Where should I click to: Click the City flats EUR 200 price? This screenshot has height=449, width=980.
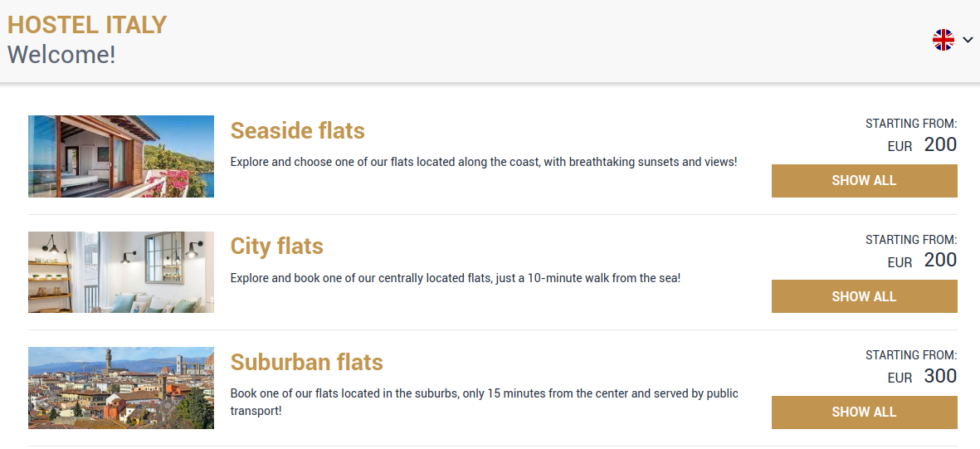pyautogui.click(x=922, y=261)
